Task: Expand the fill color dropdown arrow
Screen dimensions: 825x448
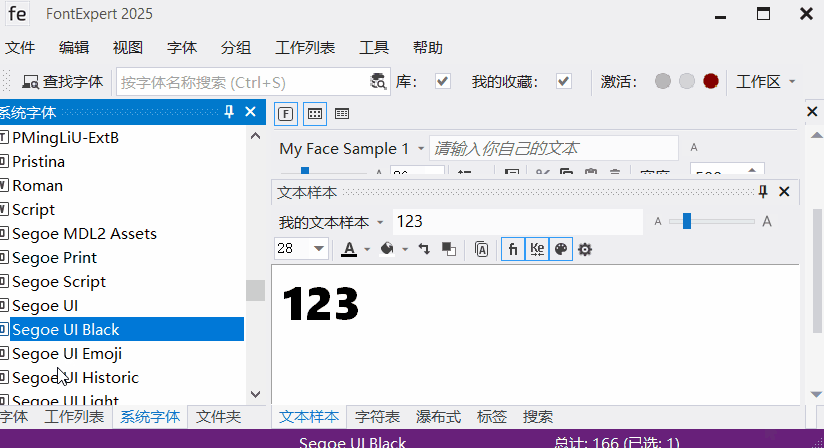Action: point(405,250)
